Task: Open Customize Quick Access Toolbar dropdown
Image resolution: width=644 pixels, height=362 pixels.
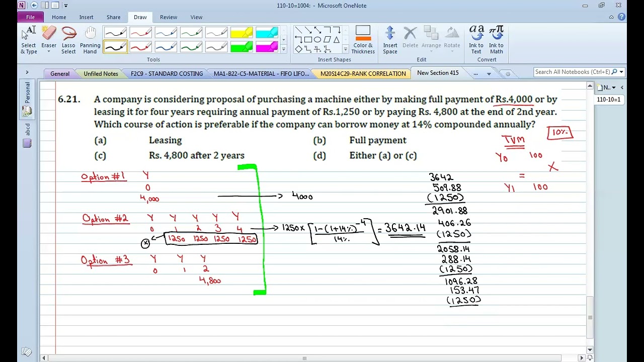Action: pos(66,6)
